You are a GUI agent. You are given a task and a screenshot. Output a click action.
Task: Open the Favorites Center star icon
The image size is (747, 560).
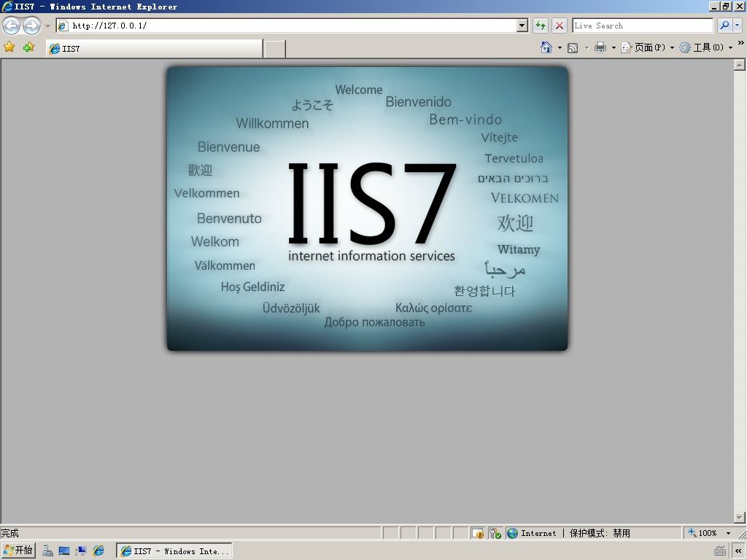9,47
